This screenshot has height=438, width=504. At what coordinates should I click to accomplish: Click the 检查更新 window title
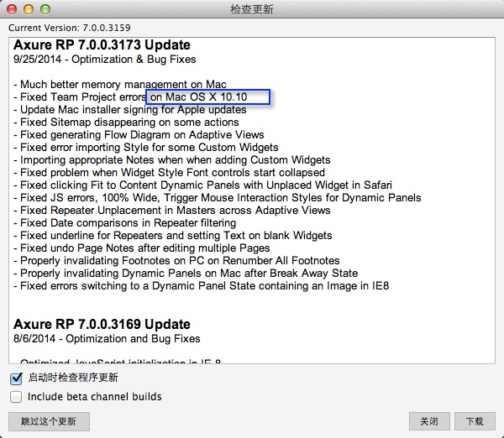pos(252,9)
